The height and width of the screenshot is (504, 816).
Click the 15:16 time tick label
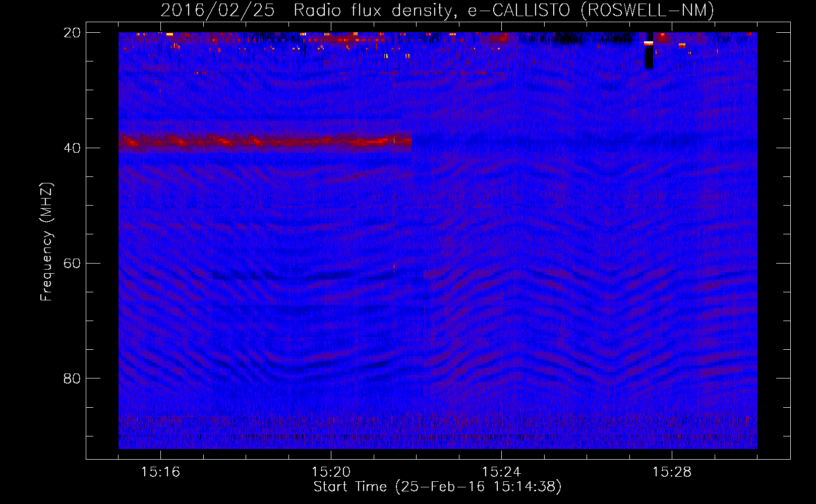[161, 472]
